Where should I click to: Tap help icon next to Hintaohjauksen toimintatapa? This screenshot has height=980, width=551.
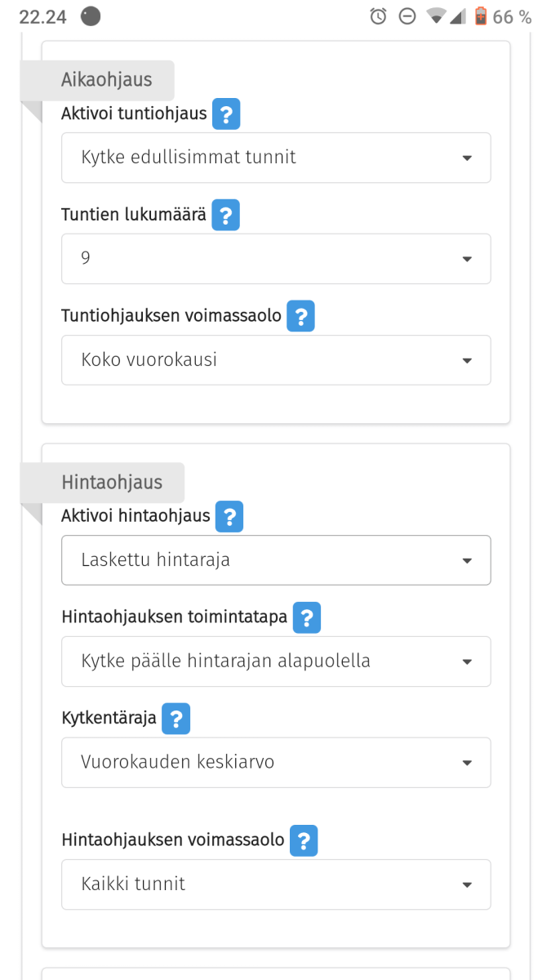point(307,617)
